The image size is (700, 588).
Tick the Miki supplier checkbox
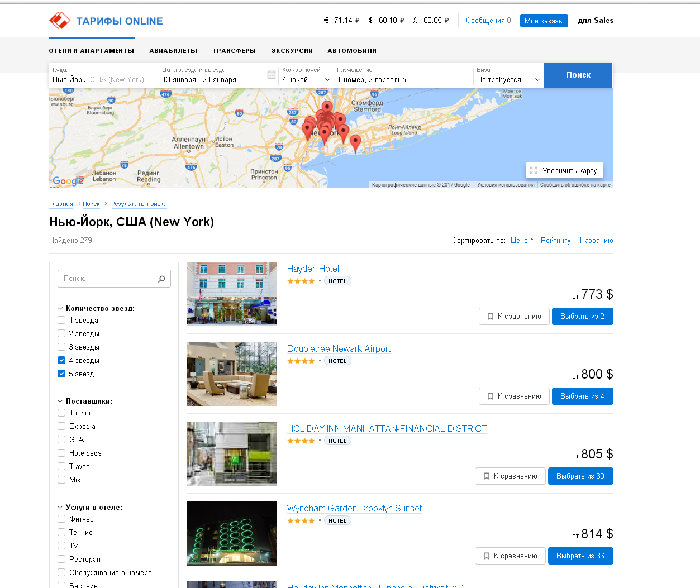(61, 480)
